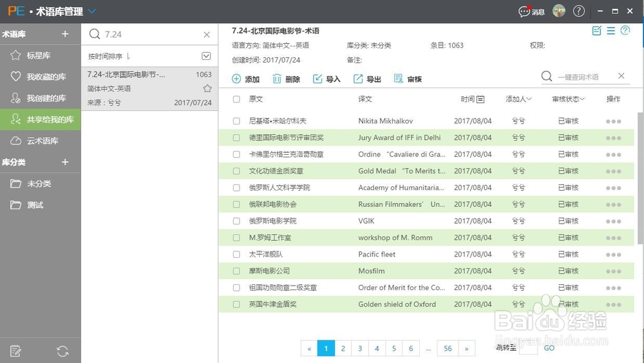Click the GO button next to 跳转至
This screenshot has width=644, height=363.
(549, 348)
